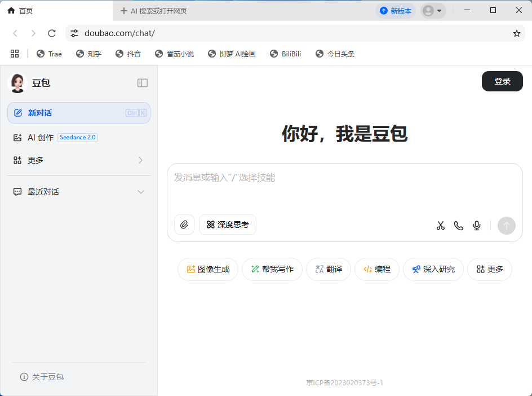Click the Seedance 2.0 badge
The image size is (532, 396).
pyautogui.click(x=77, y=138)
